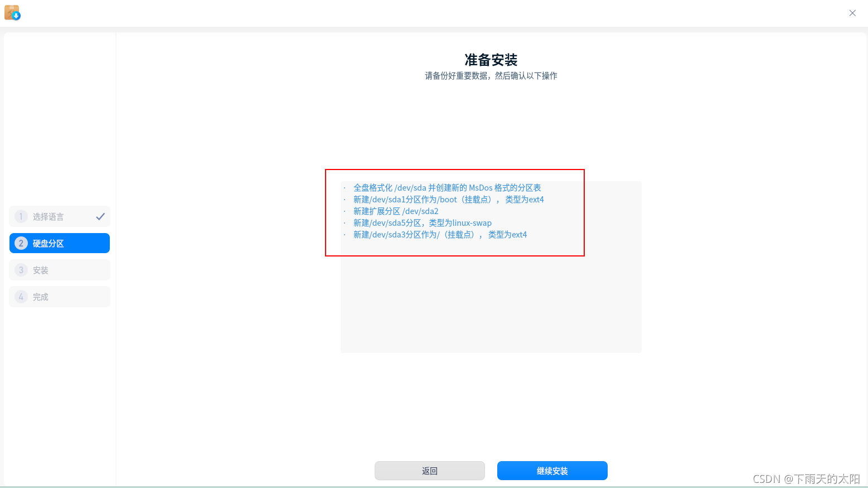Click the /dev/sda5 linux-swap partition link
868x489 pixels.
(x=422, y=222)
